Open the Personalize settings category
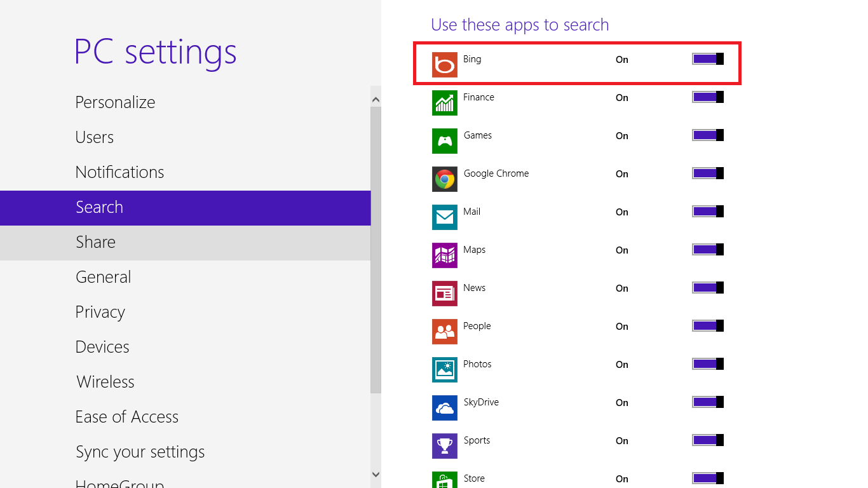Screen dimensions: 868x488 point(115,102)
